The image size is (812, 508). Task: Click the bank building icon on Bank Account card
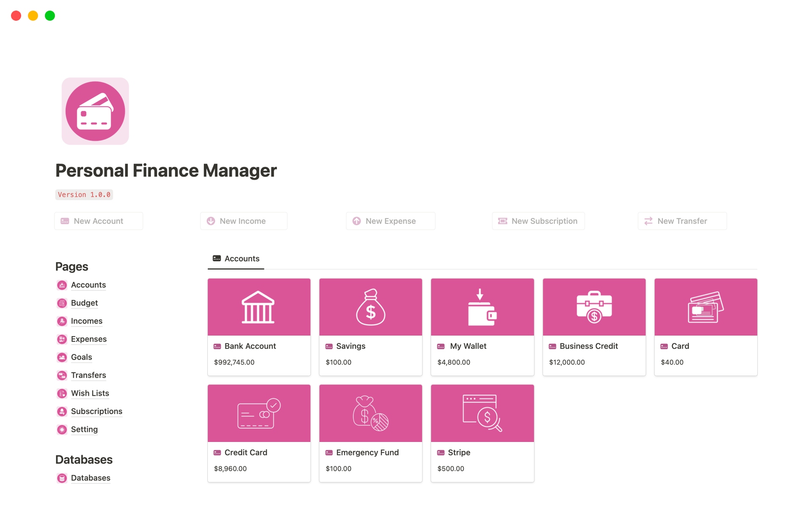coord(259,306)
